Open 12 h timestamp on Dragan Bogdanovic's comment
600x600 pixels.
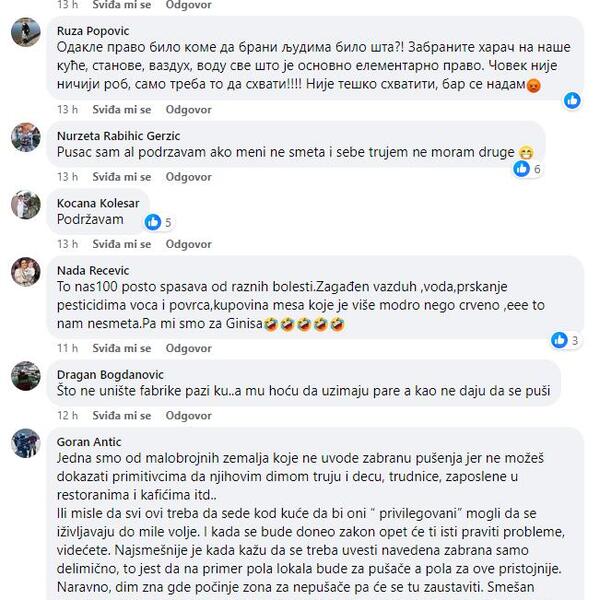(67, 416)
